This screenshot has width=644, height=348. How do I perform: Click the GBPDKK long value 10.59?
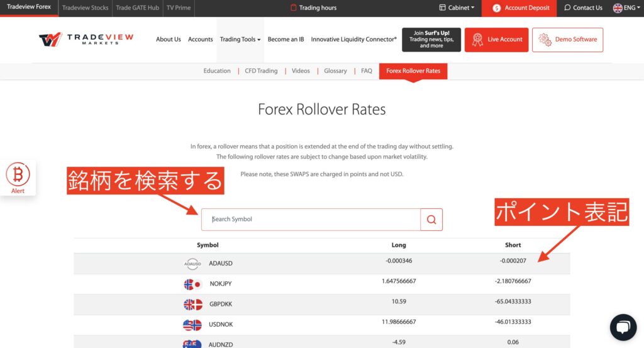pos(398,301)
